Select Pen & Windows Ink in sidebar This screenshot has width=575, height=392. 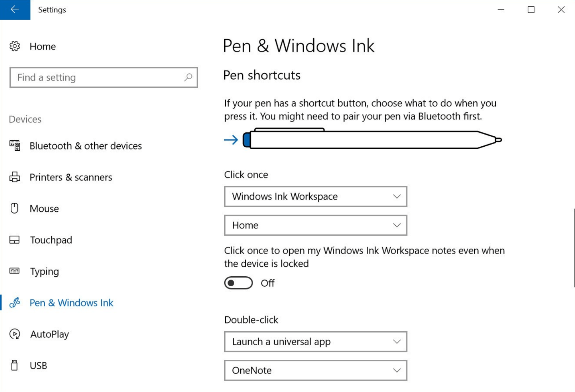(x=71, y=303)
